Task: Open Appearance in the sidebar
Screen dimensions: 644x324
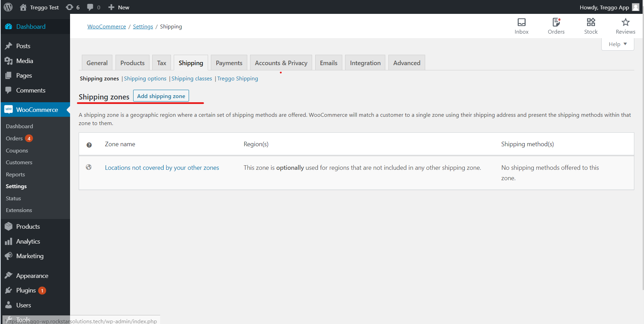Action: [x=35, y=276]
